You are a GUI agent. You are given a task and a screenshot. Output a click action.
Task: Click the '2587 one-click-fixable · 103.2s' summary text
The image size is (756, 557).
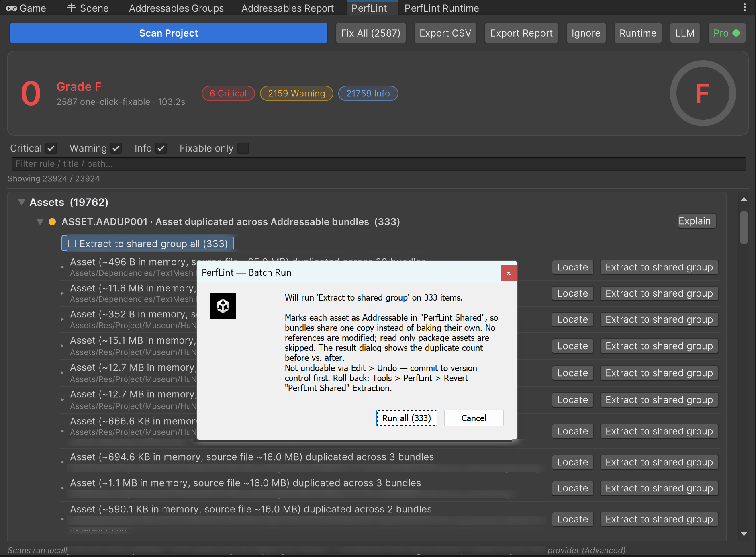pos(121,102)
